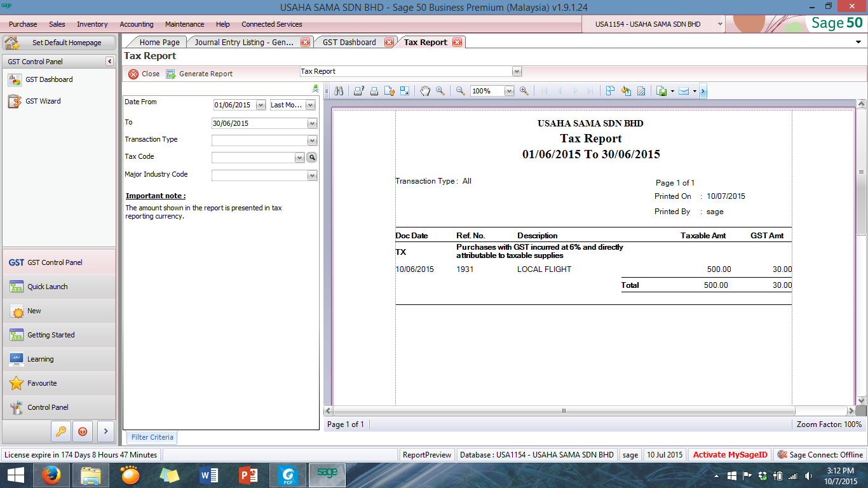This screenshot has width=868, height=488.
Task: Expand left panel with bottom chevron button
Action: coord(105,431)
